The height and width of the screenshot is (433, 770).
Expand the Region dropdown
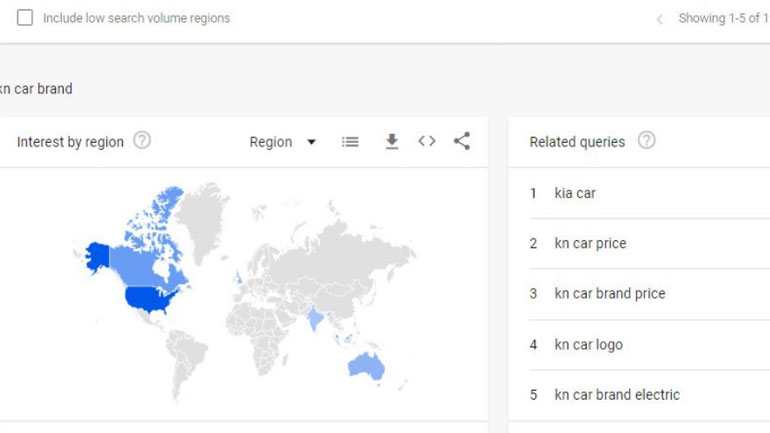click(x=282, y=142)
